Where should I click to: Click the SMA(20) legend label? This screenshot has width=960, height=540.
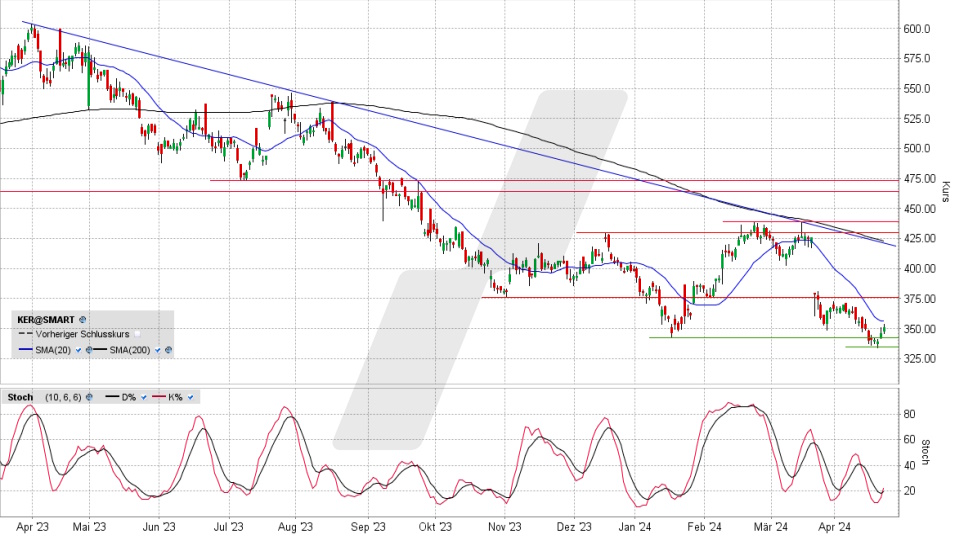coord(53,350)
